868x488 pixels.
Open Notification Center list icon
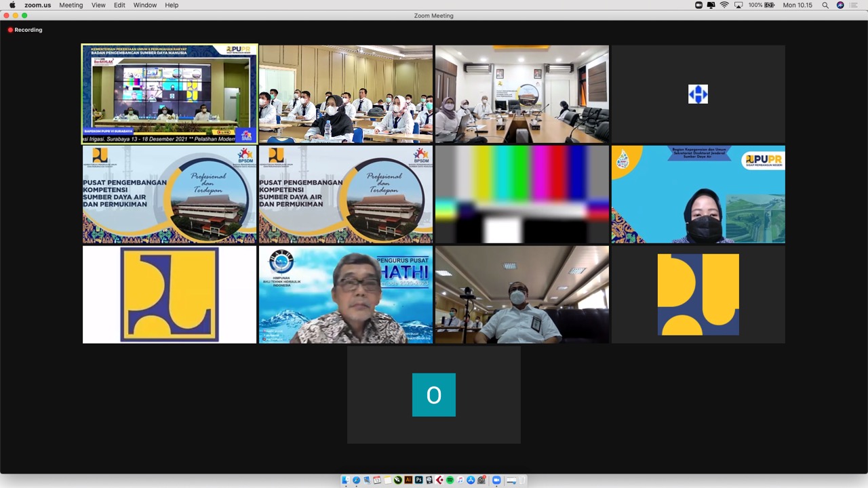854,5
